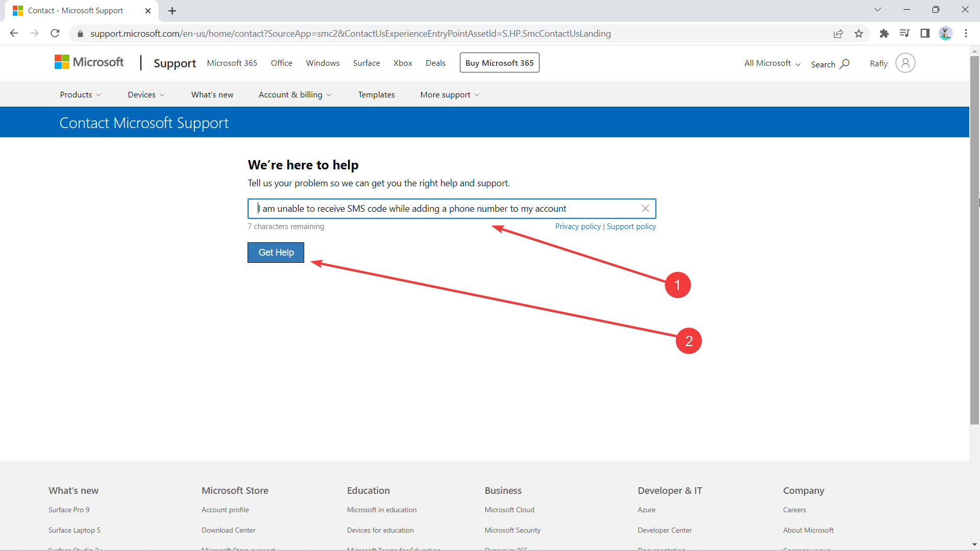The image size is (980, 551).
Task: Close the Contact - Microsoft Support tab
Action: coord(148,11)
